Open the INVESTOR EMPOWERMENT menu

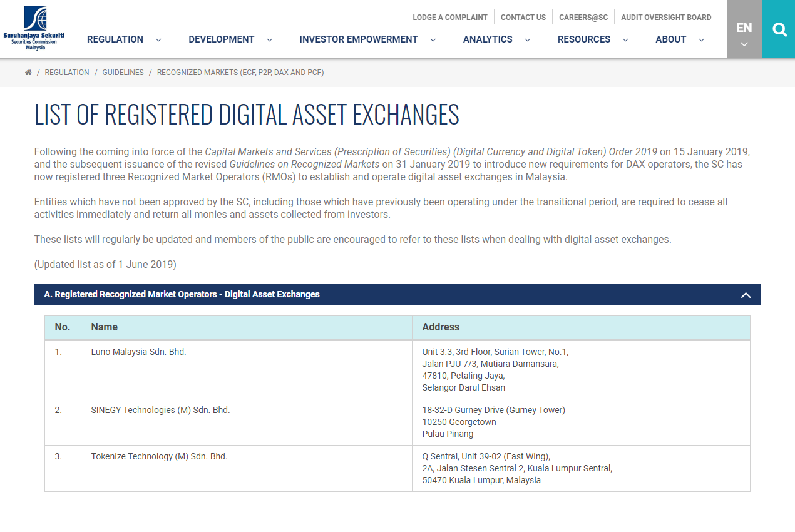click(x=359, y=39)
